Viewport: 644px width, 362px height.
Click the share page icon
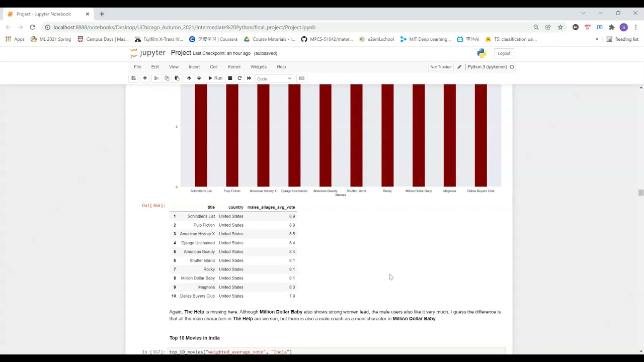tap(548, 27)
